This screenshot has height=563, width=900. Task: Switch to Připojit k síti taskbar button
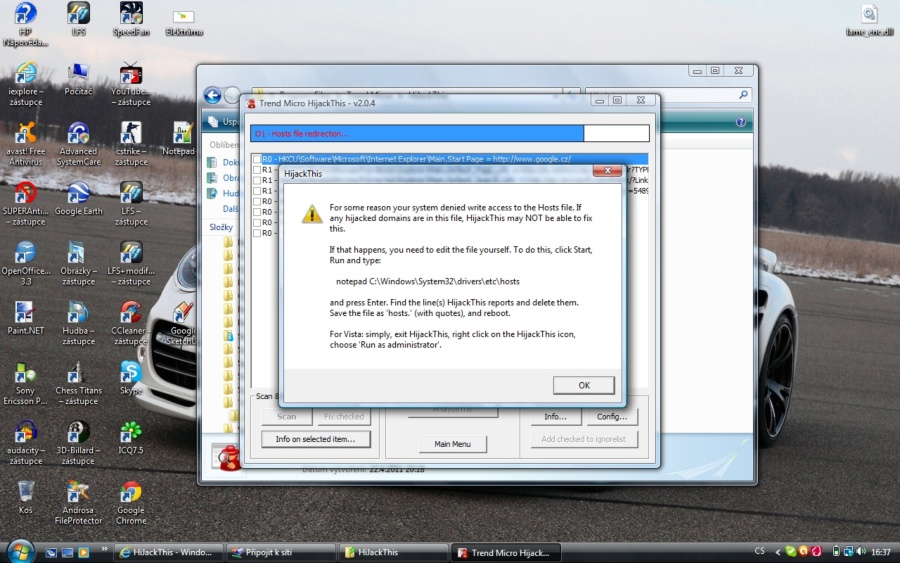pyautogui.click(x=281, y=553)
